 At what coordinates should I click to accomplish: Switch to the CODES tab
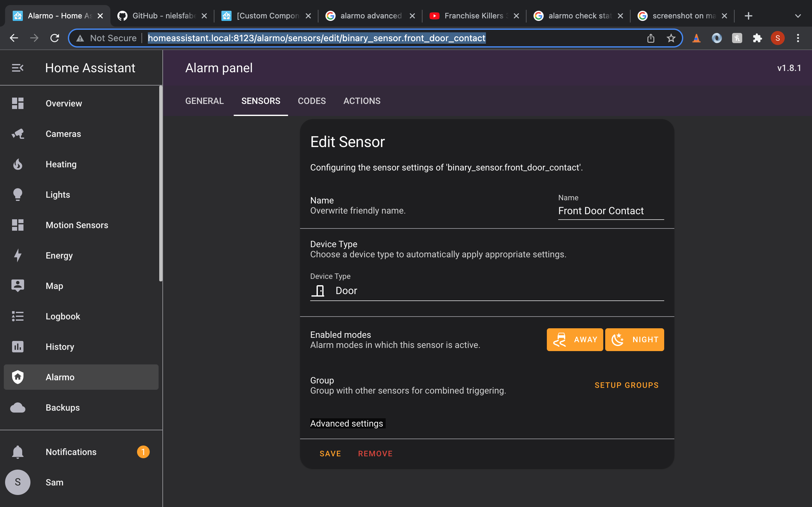pyautogui.click(x=311, y=101)
